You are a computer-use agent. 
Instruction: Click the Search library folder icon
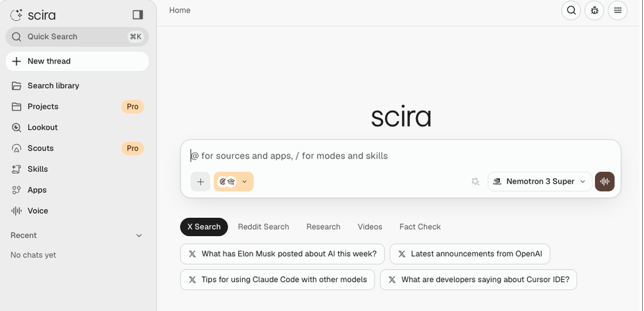point(16,86)
